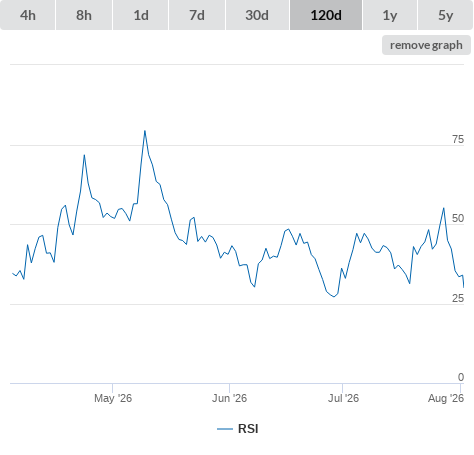
Task: Click the Jul '26 axis label
Action: coord(343,398)
